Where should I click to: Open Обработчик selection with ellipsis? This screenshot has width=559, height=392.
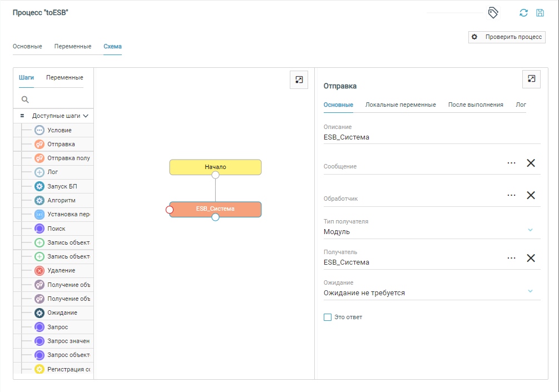coord(512,195)
